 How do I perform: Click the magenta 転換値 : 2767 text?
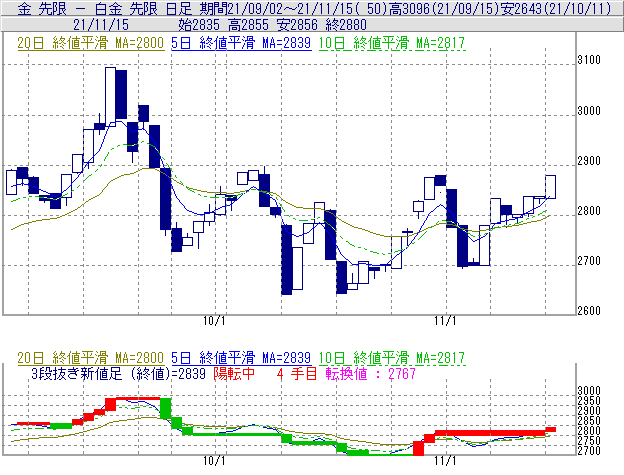point(370,374)
